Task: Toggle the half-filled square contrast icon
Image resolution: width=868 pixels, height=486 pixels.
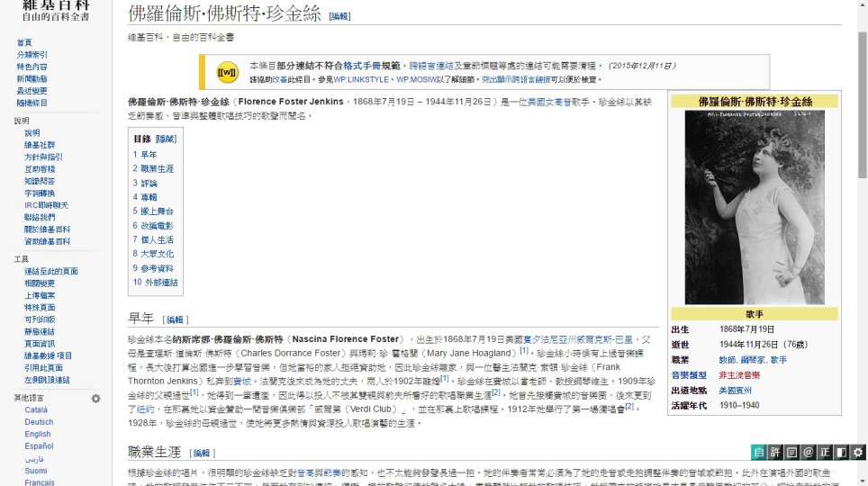Action: [841, 452]
